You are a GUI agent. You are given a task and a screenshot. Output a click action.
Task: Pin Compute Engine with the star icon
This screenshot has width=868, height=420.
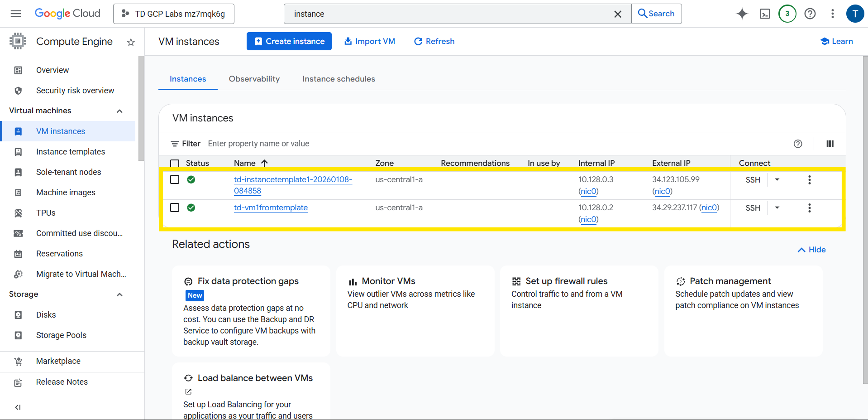point(131,42)
